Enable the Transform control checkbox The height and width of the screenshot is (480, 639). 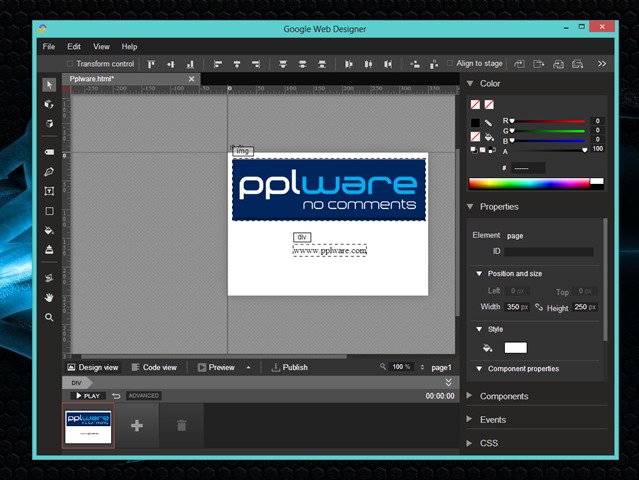(70, 64)
